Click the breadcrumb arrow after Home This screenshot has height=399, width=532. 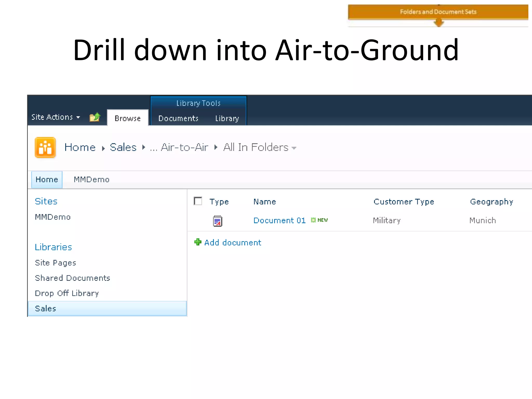tap(103, 148)
